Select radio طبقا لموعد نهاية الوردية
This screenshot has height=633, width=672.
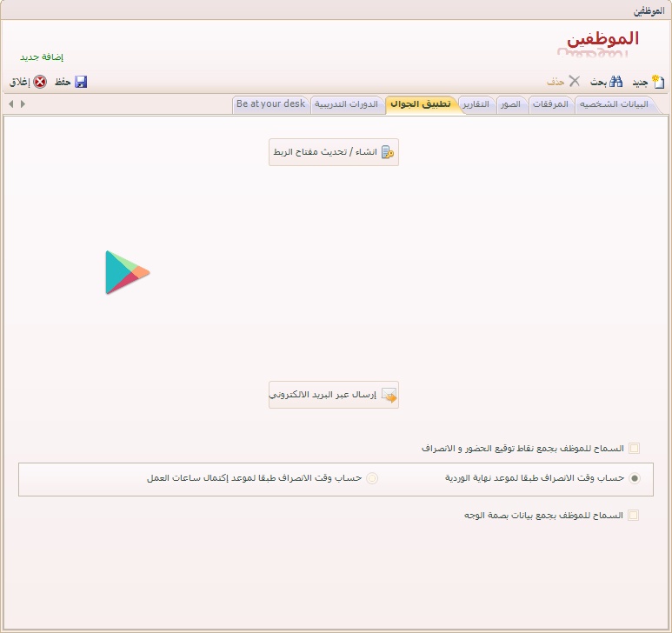tap(635, 478)
